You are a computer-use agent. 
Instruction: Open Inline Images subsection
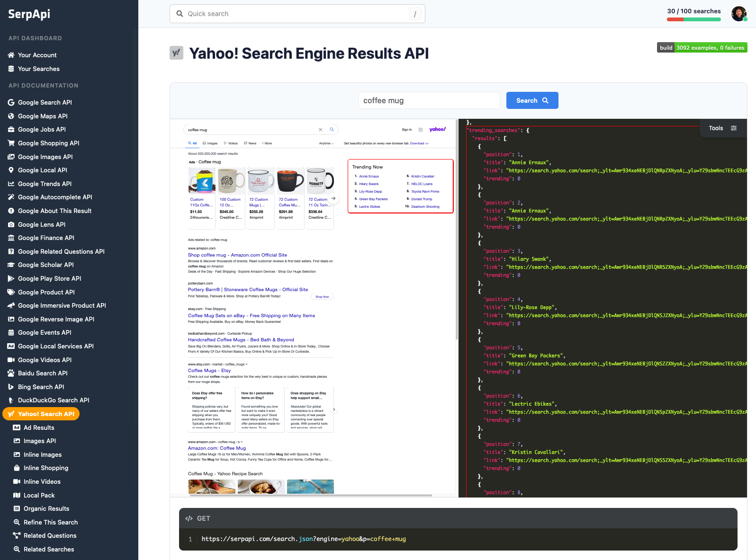(43, 454)
